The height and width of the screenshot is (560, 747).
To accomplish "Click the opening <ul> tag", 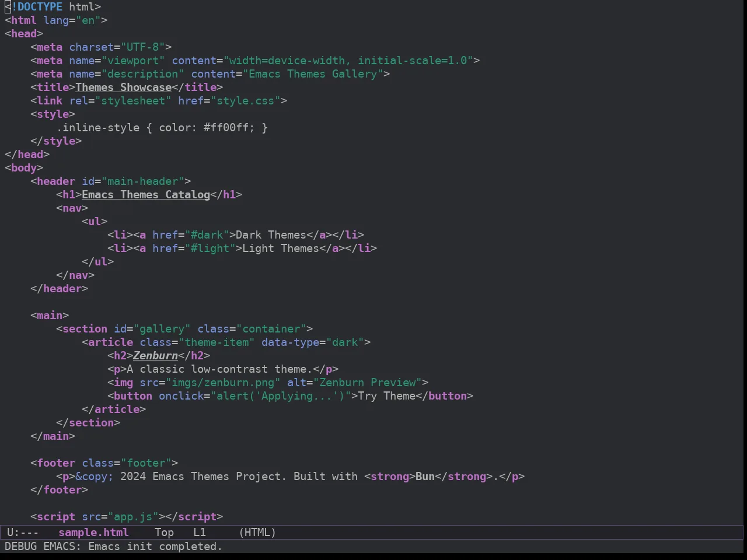I will click(x=95, y=222).
